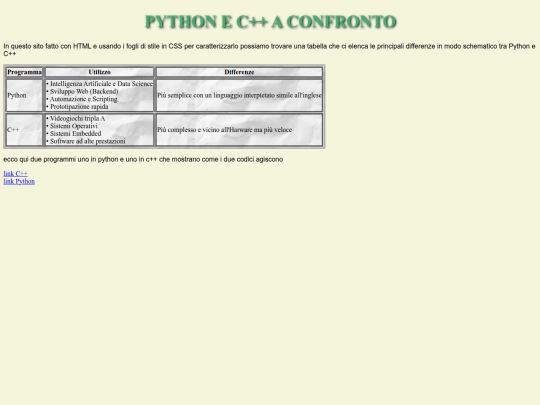Click the Prototipazione rapida bullet
540x405 pixels.
coord(77,106)
